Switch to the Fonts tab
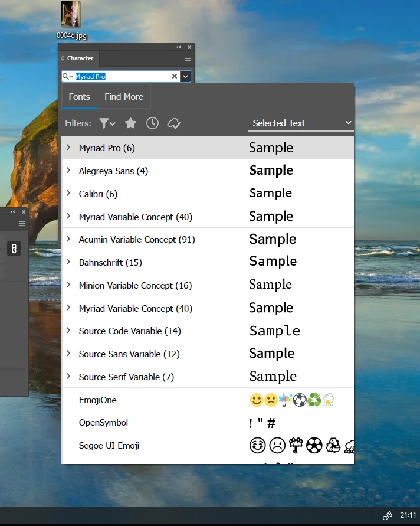The width and height of the screenshot is (420, 526). pyautogui.click(x=80, y=97)
